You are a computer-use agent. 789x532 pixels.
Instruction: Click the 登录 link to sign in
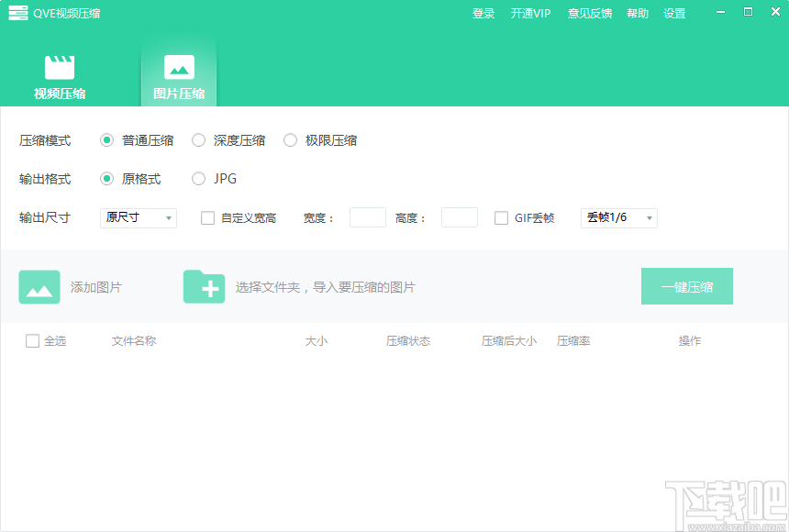click(483, 13)
